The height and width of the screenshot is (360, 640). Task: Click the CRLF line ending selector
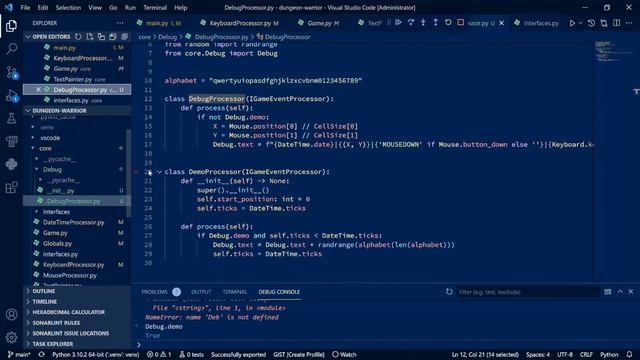(586, 355)
